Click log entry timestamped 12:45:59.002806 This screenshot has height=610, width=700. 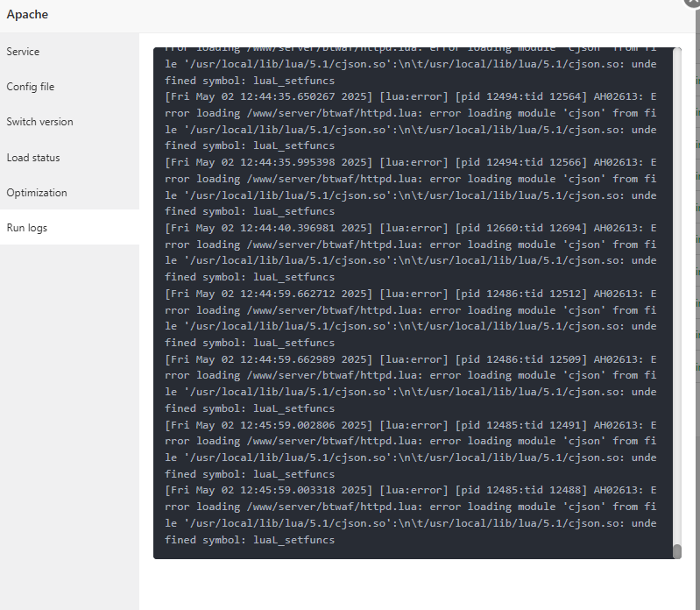pos(410,450)
